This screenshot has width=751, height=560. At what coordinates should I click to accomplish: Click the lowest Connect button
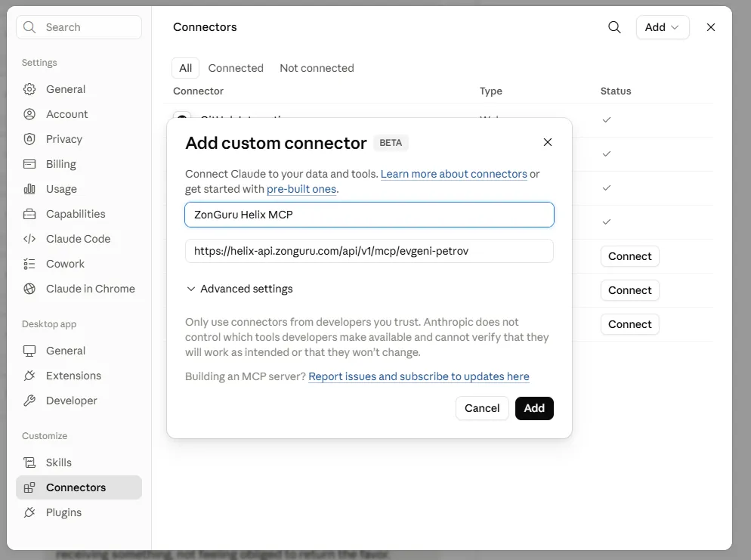coord(630,324)
